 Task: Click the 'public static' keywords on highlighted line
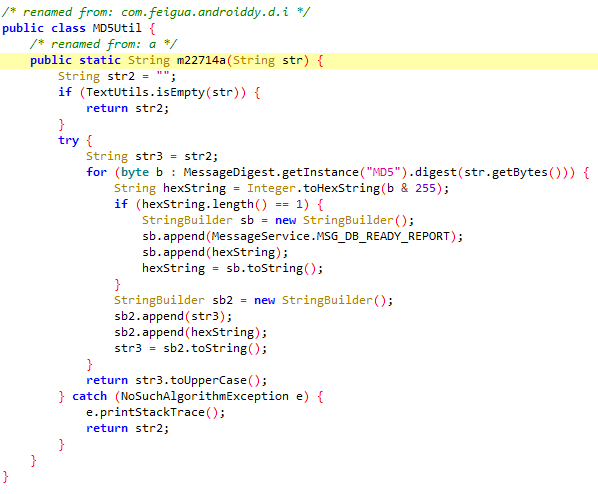(76, 60)
